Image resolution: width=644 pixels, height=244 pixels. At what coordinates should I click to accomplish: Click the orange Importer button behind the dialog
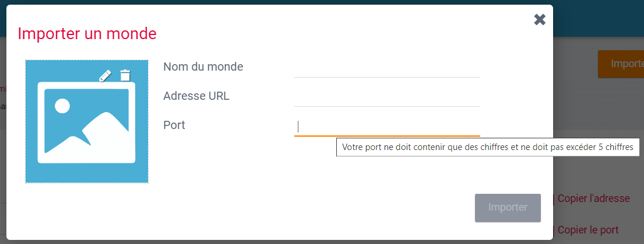[x=622, y=64]
